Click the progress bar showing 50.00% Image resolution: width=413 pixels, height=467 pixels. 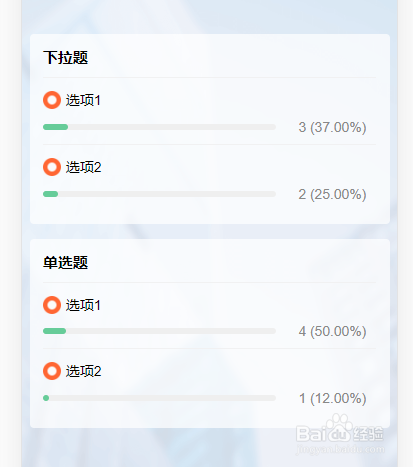pos(159,331)
